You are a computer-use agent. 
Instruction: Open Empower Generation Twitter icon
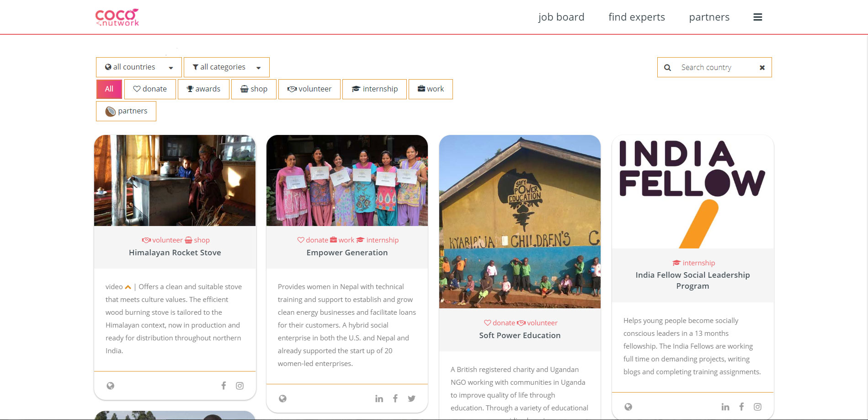click(411, 398)
